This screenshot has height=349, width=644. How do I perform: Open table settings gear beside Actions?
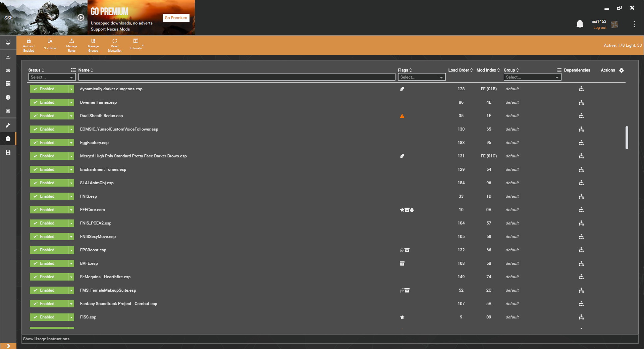(x=622, y=70)
